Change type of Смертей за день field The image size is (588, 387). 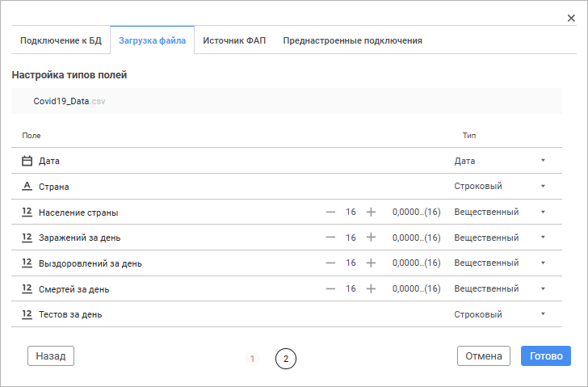click(x=543, y=288)
